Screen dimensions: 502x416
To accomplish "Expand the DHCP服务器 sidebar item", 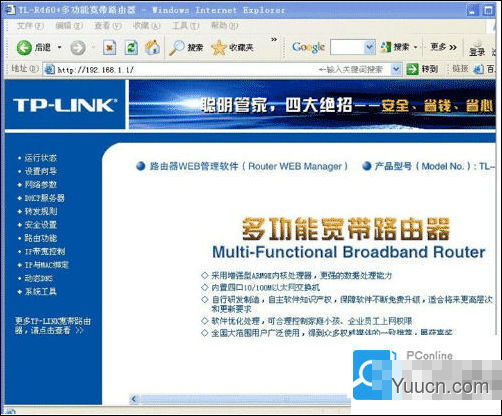I will pyautogui.click(x=45, y=198).
